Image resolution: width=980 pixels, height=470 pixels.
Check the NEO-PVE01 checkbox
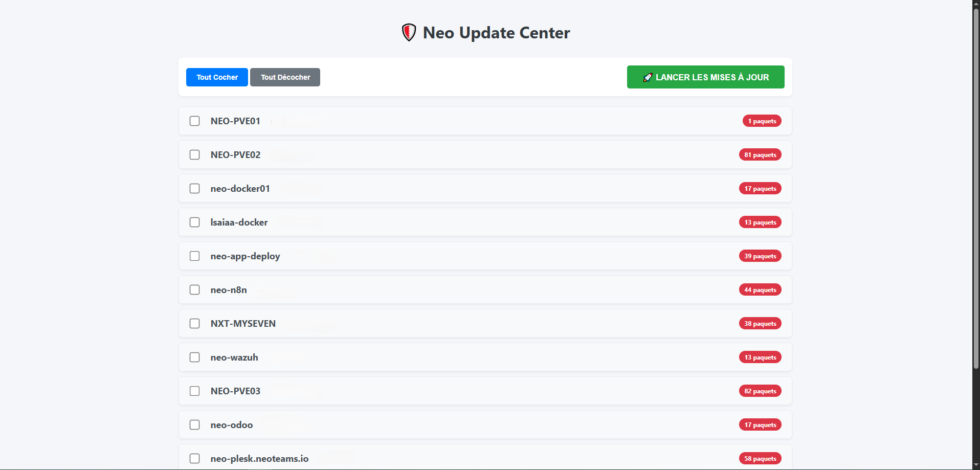point(195,121)
